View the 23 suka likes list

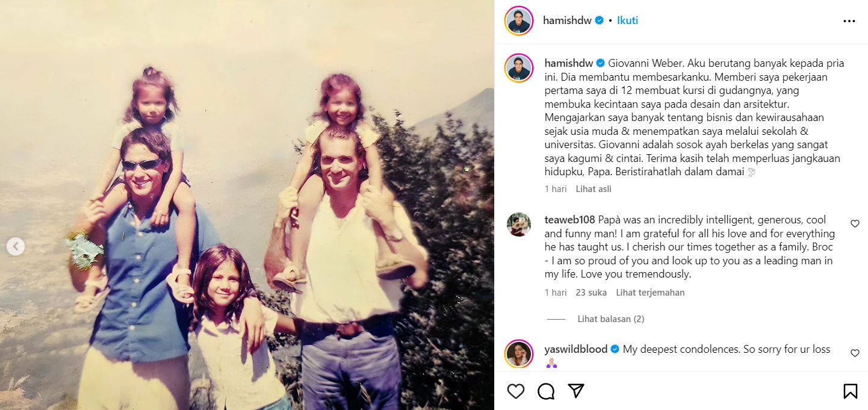point(591,293)
